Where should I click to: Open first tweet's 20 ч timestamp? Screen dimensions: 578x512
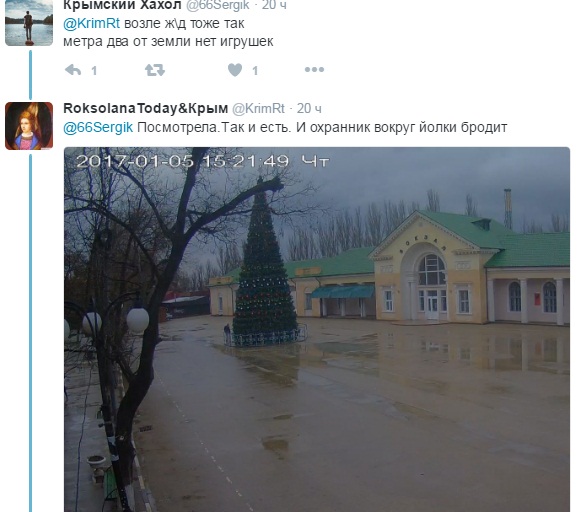tap(275, 5)
